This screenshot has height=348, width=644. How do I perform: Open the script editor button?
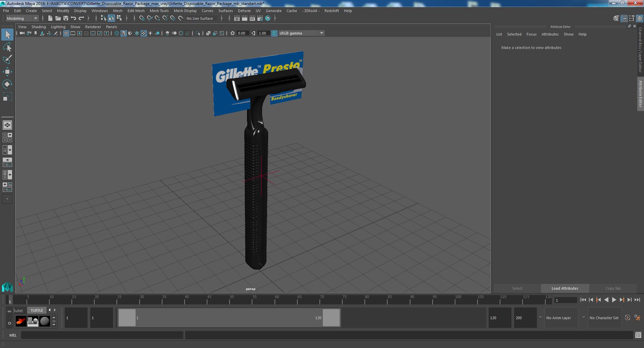tap(638, 335)
